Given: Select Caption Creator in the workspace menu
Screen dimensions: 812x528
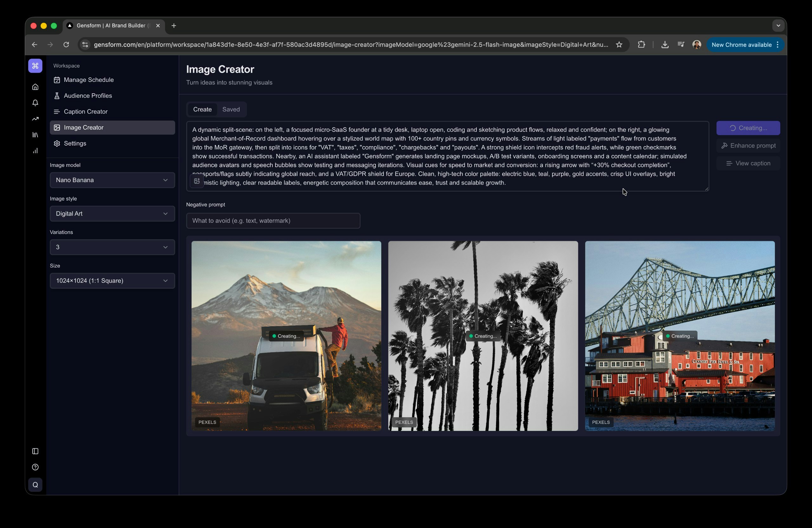Looking at the screenshot, I should tap(86, 112).
